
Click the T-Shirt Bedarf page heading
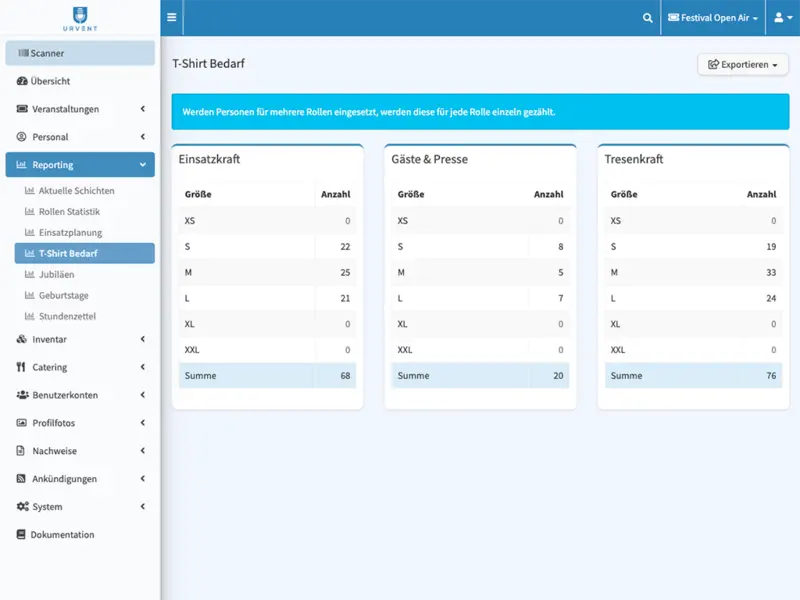pos(209,63)
